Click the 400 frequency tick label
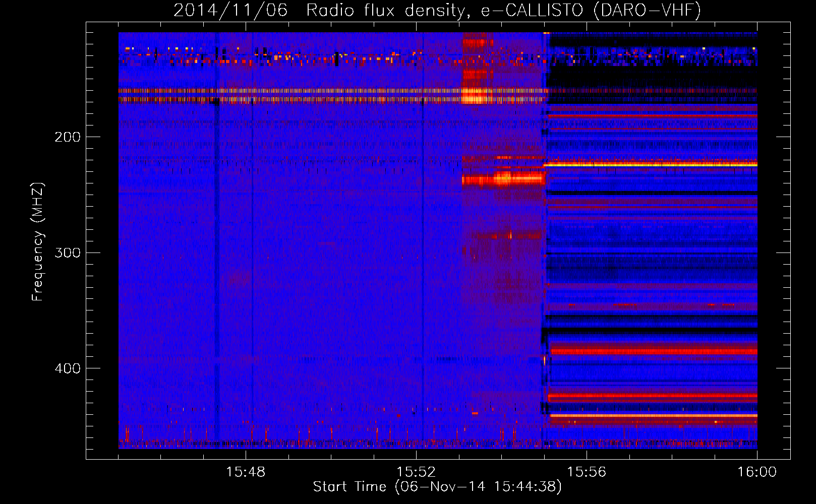 point(68,368)
